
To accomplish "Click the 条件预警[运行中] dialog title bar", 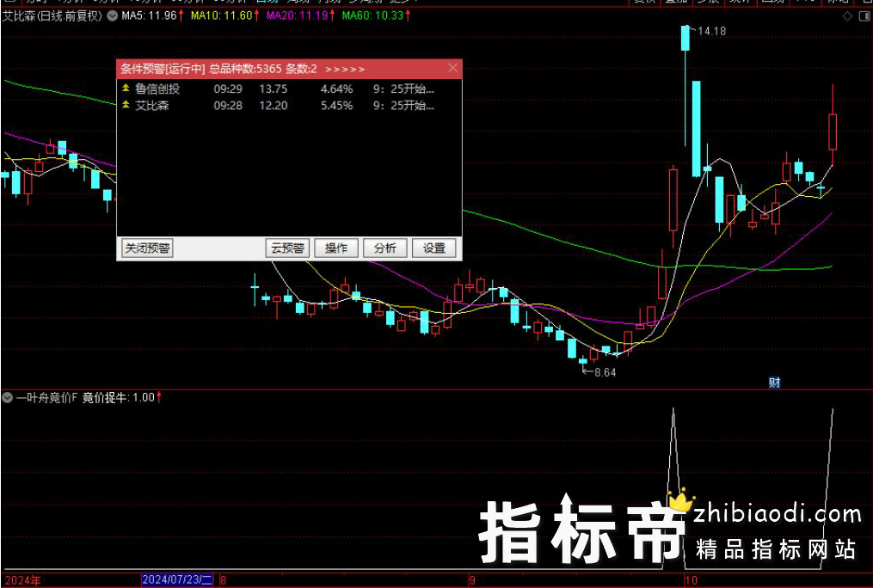I will click(289, 69).
